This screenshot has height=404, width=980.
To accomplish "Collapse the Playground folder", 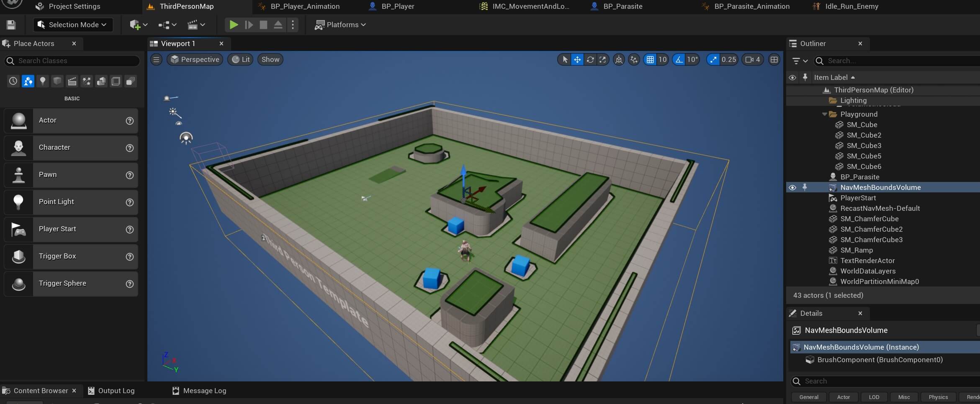I will (824, 114).
